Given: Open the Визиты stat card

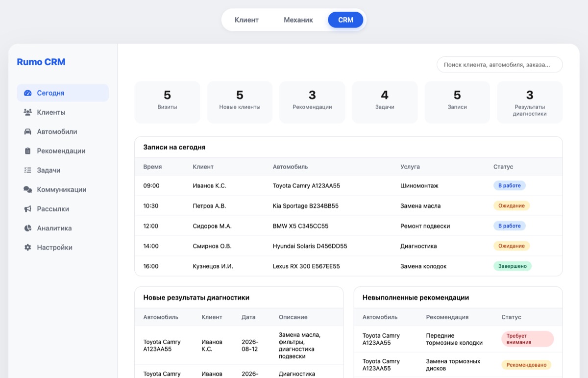Looking at the screenshot, I should (x=168, y=102).
